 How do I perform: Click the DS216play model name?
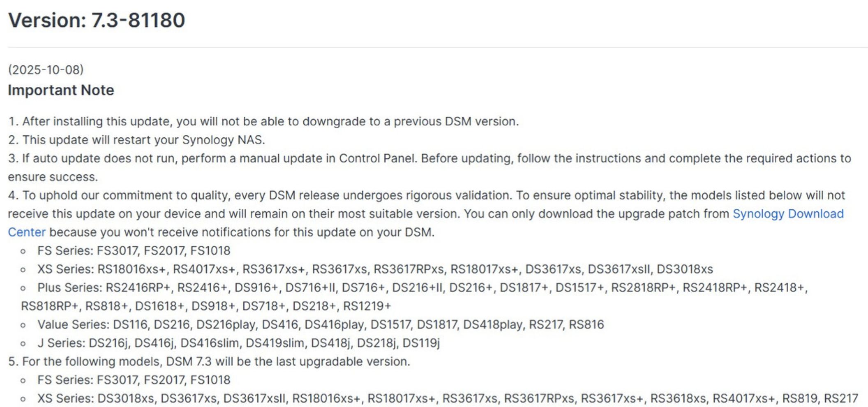coord(225,325)
